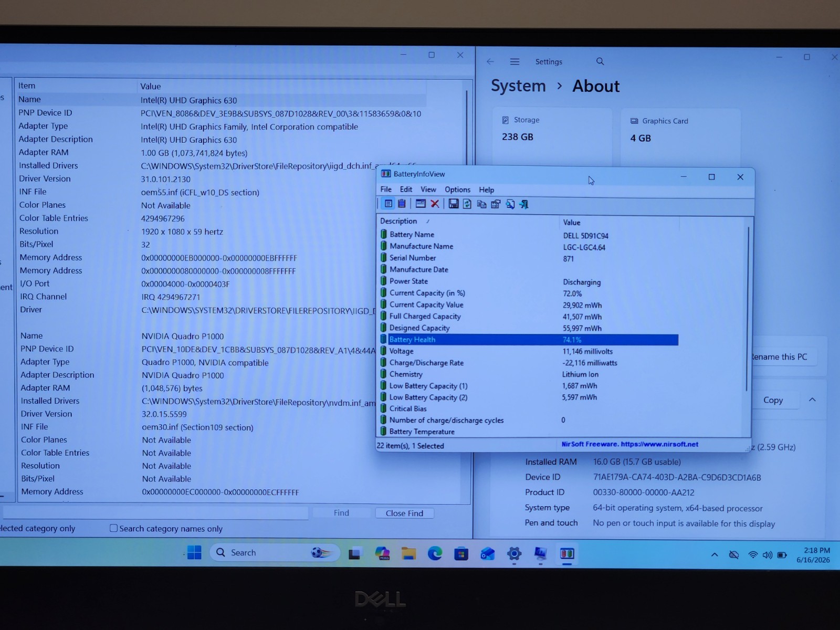Launch Microsoft 365 Copilot from taskbar
This screenshot has width=840, height=630.
(382, 553)
